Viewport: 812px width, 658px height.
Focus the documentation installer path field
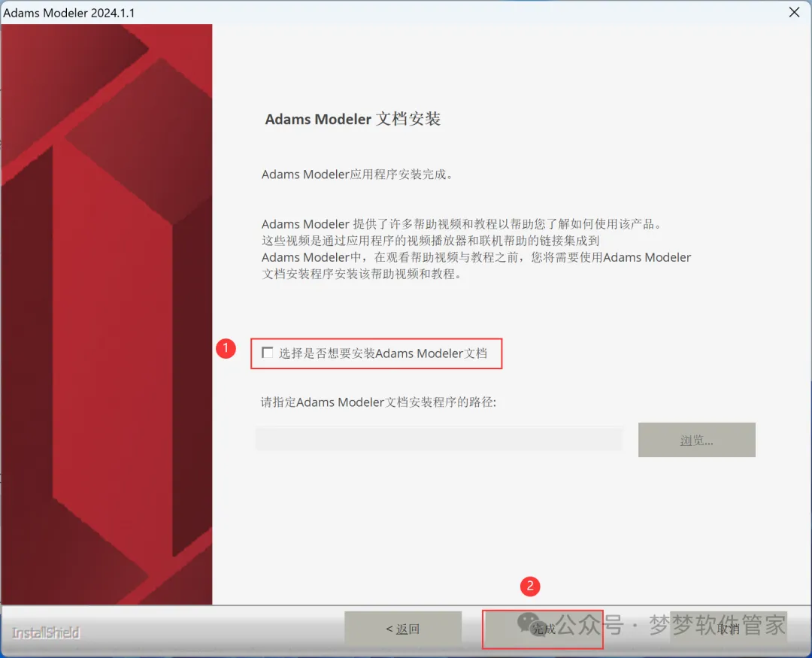(x=439, y=439)
